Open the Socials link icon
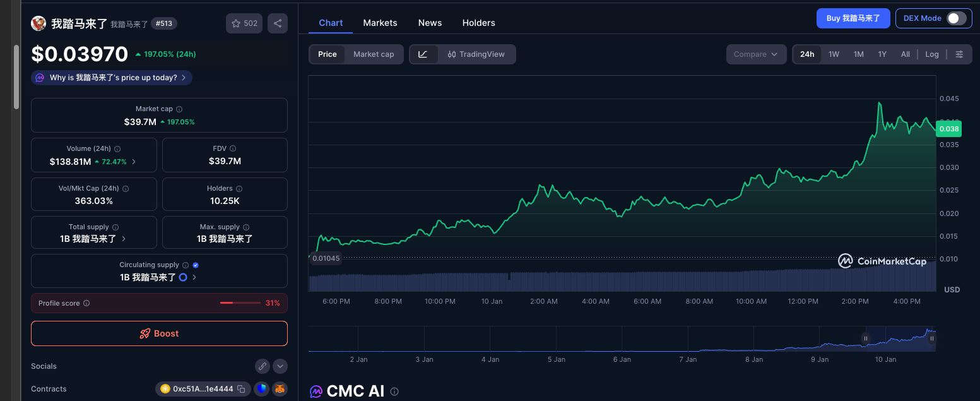Image resolution: width=980 pixels, height=401 pixels. pyautogui.click(x=263, y=366)
